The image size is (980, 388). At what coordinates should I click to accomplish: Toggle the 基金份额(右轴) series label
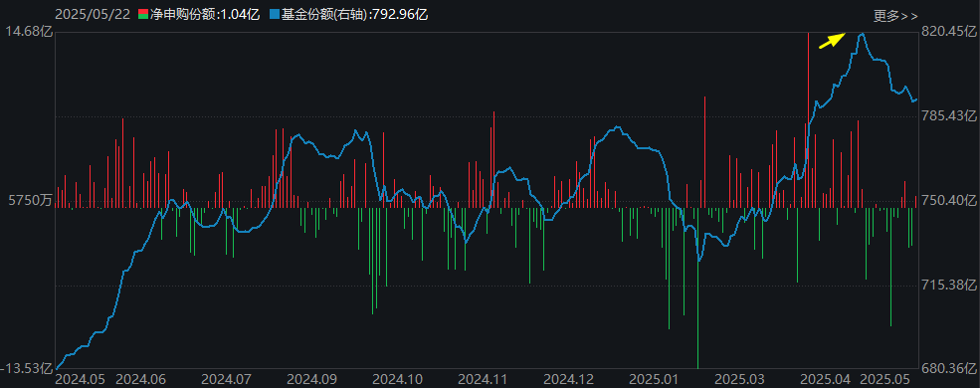pos(353,14)
